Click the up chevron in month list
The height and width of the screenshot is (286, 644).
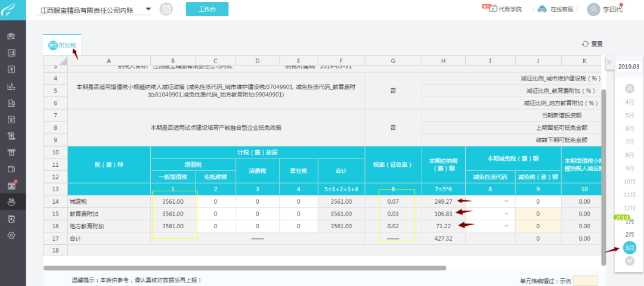(x=629, y=88)
